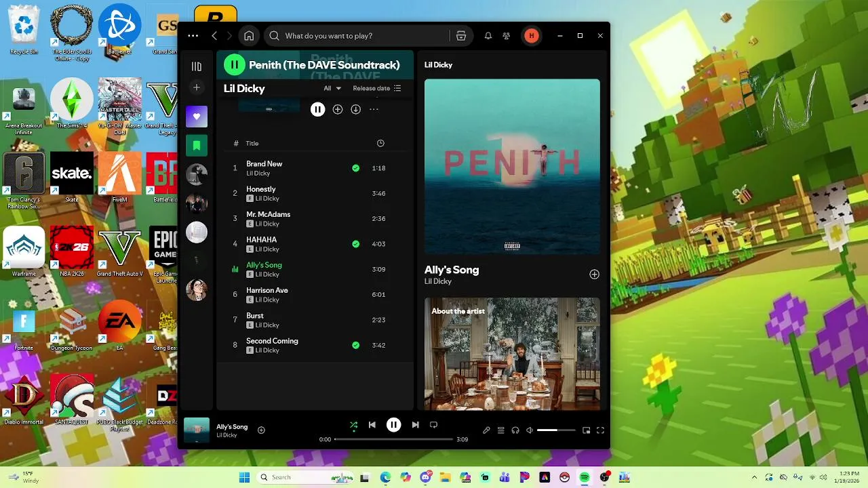The width and height of the screenshot is (868, 488).
Task: Seek within the song progress bar
Action: pyautogui.click(x=393, y=439)
